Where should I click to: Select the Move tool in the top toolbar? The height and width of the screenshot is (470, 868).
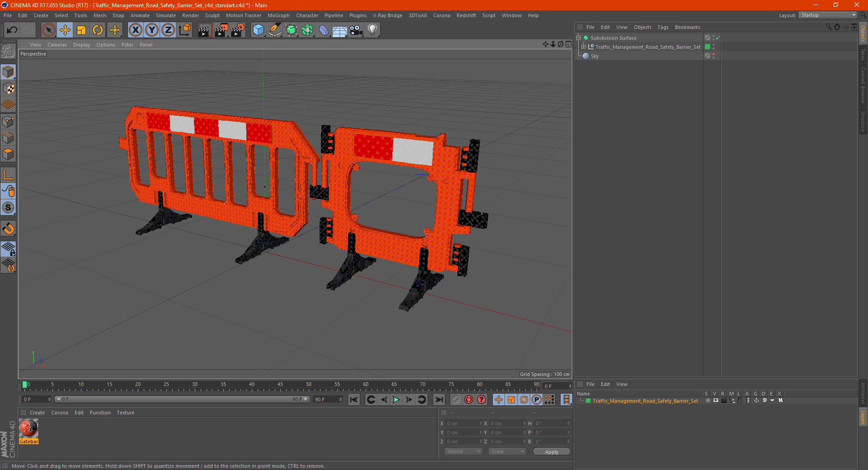click(65, 30)
